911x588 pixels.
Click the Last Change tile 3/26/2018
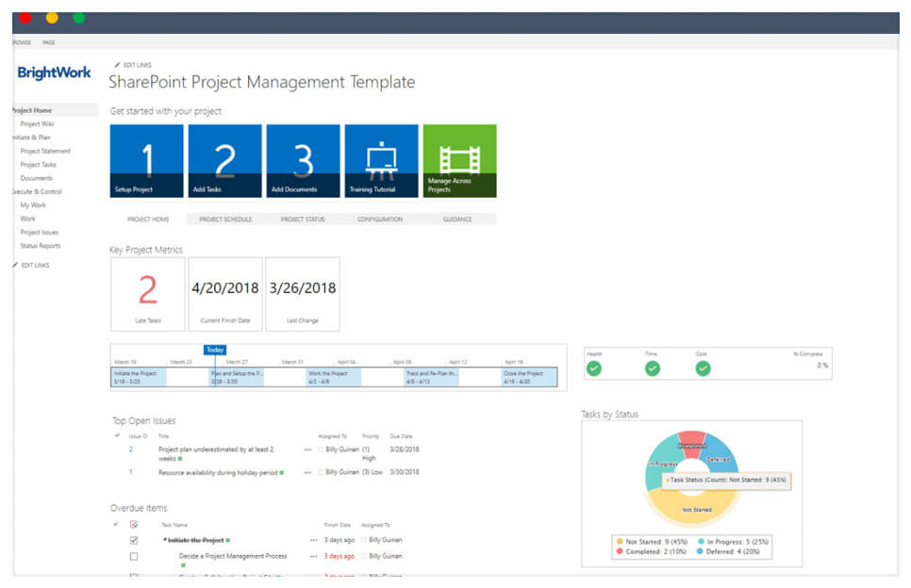[x=303, y=294]
